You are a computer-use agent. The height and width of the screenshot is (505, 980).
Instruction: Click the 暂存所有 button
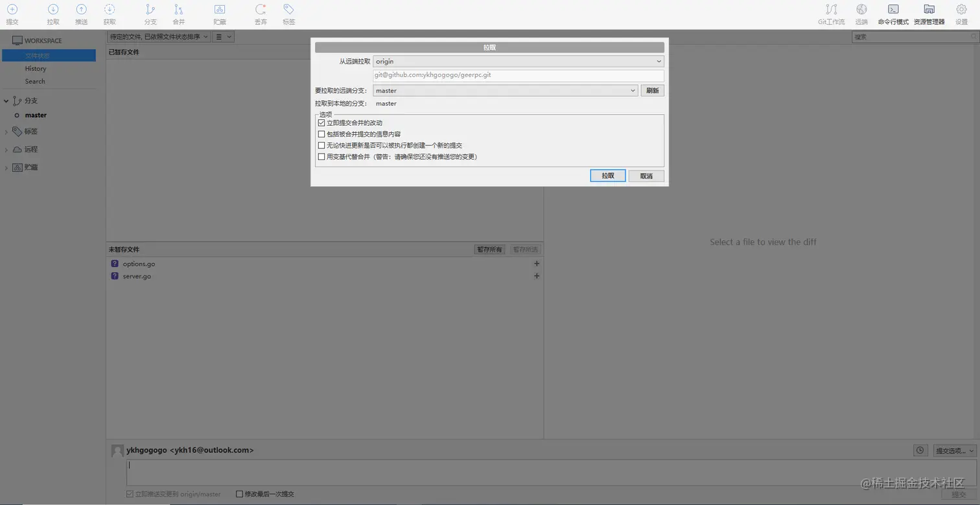point(489,250)
